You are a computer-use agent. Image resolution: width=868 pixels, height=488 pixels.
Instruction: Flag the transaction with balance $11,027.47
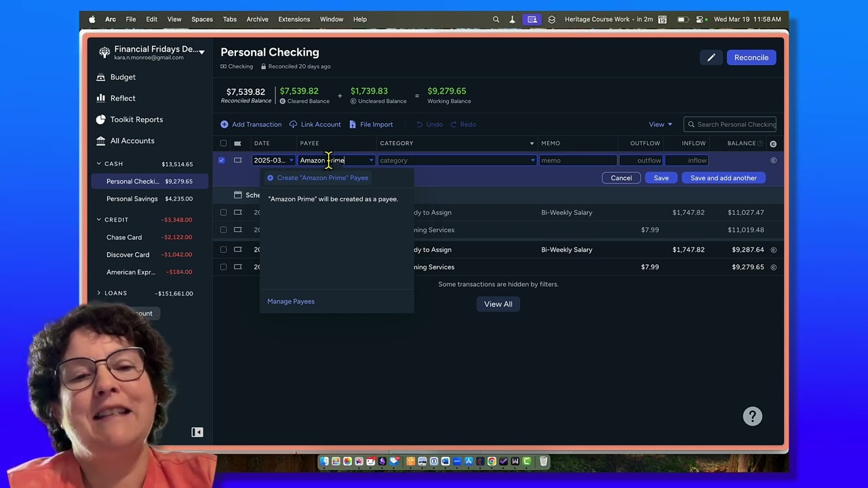237,213
